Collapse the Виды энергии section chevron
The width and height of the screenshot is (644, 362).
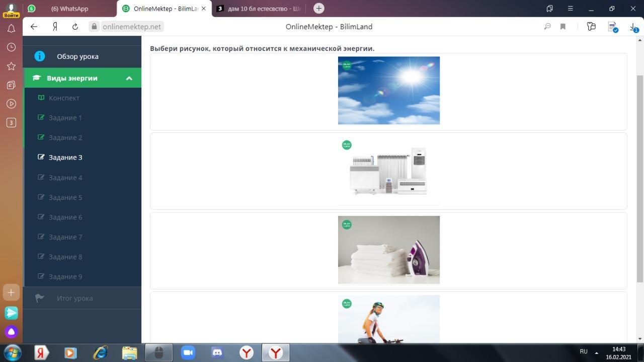(129, 78)
